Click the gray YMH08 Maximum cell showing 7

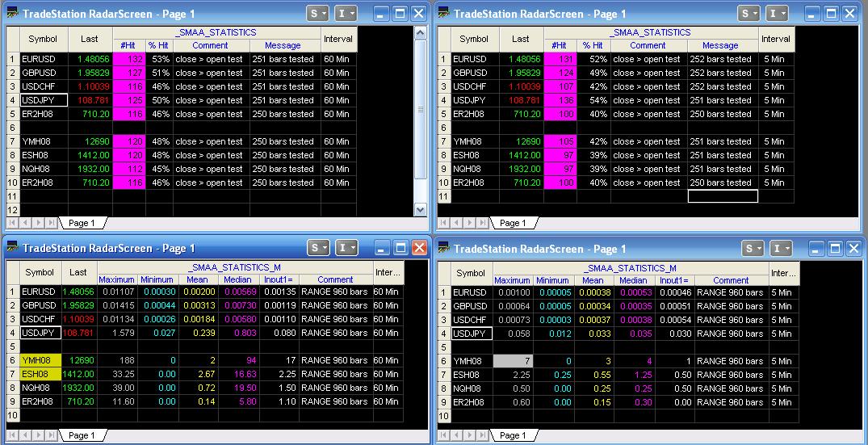pyautogui.click(x=512, y=361)
